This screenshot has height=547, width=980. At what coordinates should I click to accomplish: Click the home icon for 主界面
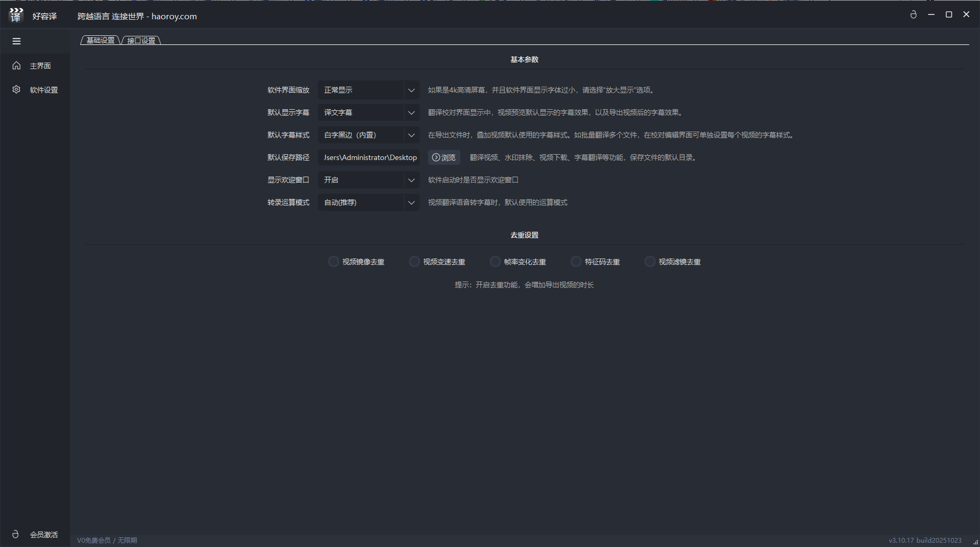coord(17,66)
